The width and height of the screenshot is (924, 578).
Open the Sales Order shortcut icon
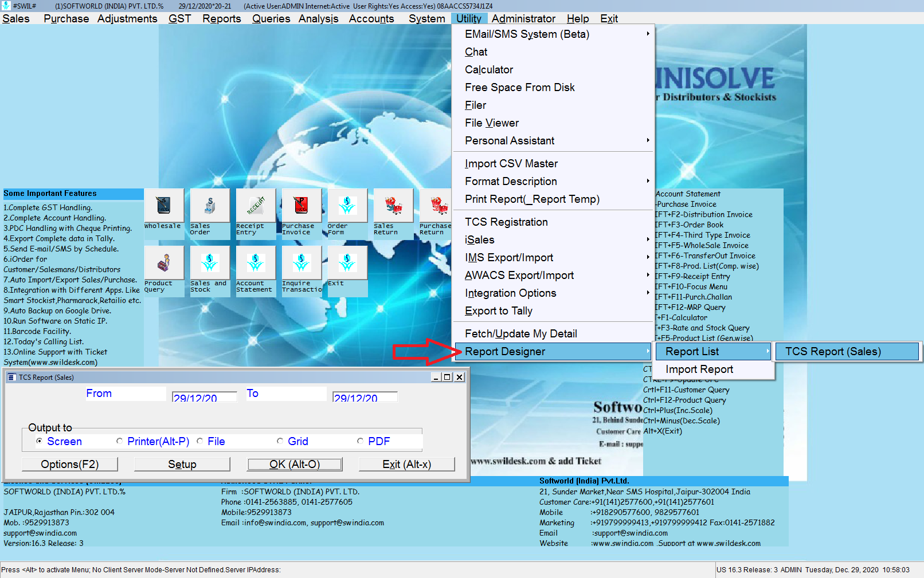[210, 206]
